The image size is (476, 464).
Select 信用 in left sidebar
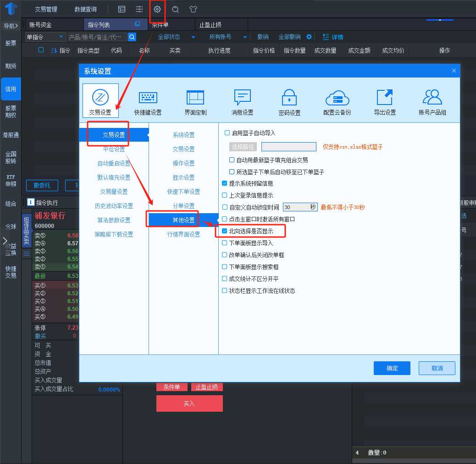(x=11, y=89)
